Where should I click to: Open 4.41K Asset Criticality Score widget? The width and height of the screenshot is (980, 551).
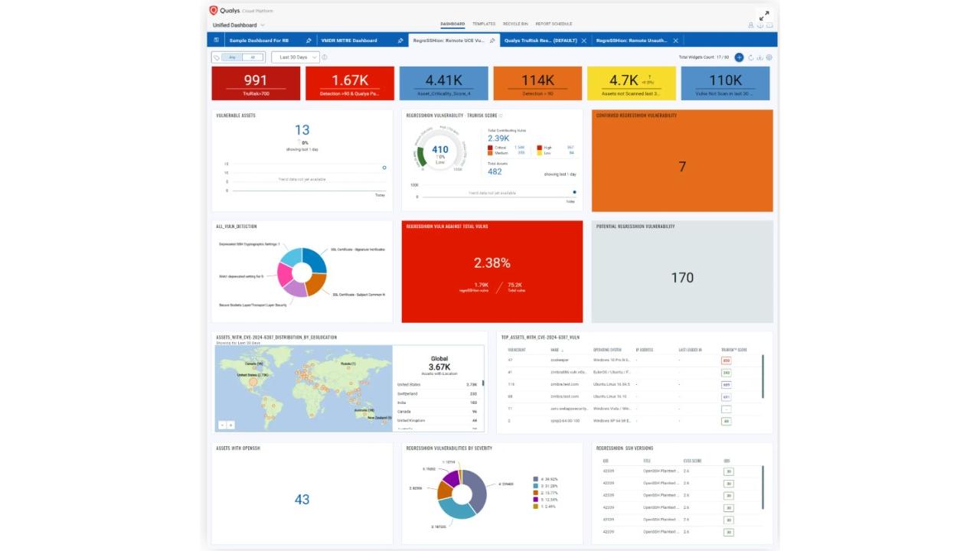click(444, 83)
